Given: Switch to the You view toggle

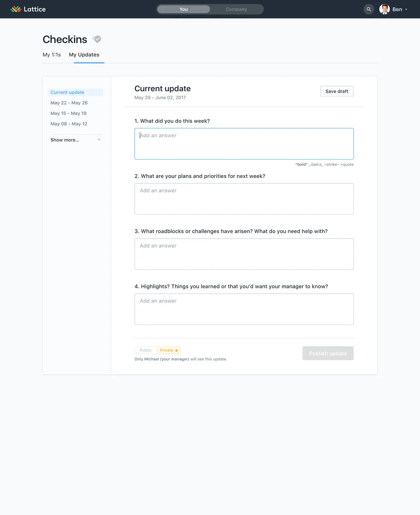Looking at the screenshot, I should (x=184, y=9).
